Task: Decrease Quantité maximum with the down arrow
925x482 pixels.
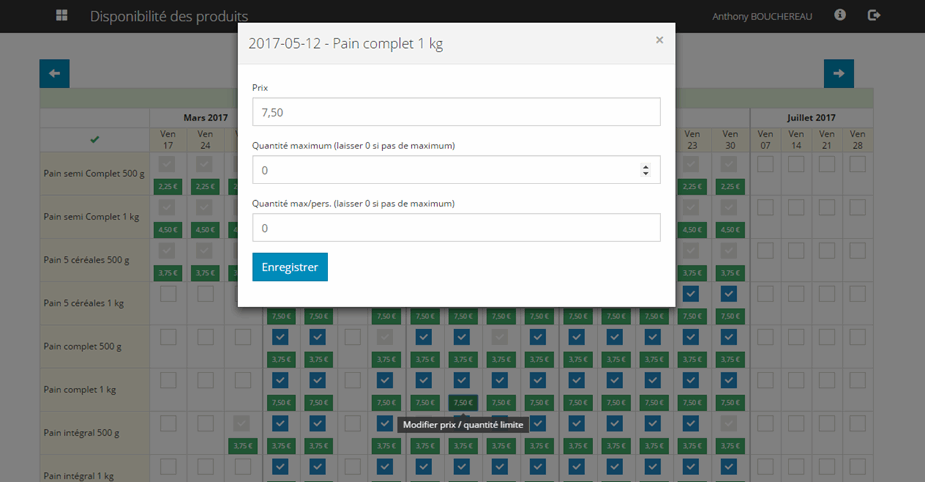Action: coord(646,174)
